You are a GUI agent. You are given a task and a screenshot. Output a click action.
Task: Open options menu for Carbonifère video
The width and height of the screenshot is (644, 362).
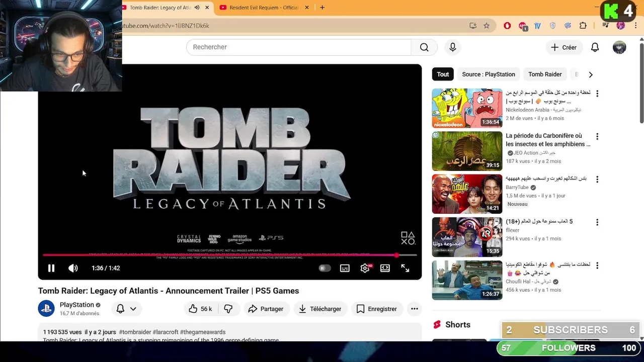(x=597, y=137)
